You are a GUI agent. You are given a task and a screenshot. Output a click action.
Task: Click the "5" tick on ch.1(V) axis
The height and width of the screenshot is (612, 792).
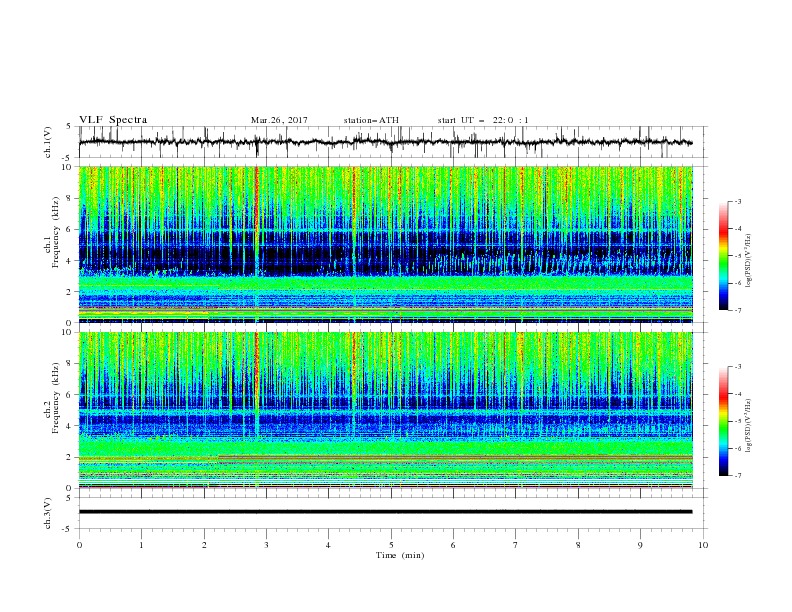coord(69,127)
